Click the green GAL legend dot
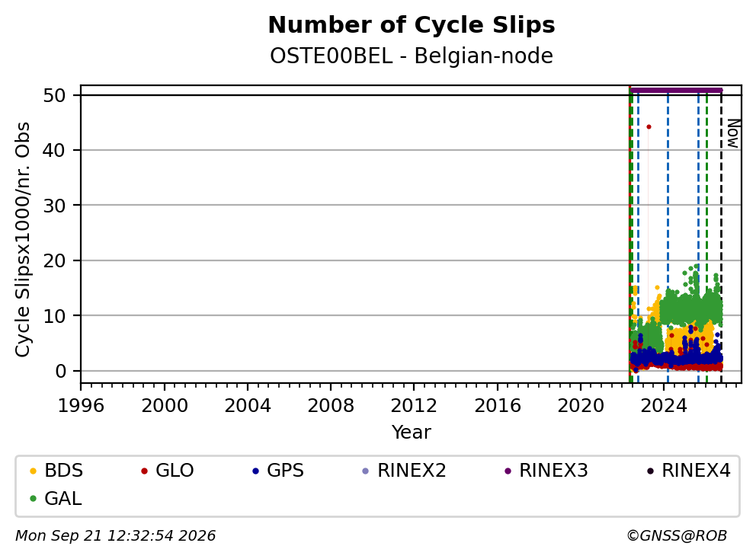This screenshot has width=756, height=559. click(33, 499)
